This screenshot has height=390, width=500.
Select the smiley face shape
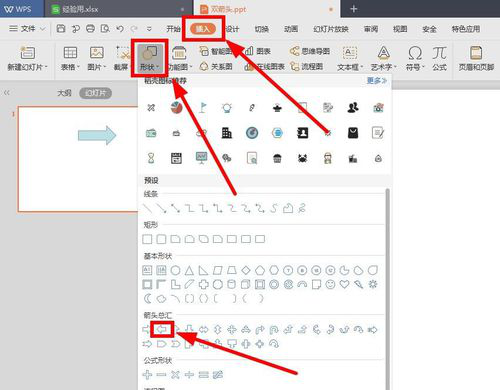[330, 284]
